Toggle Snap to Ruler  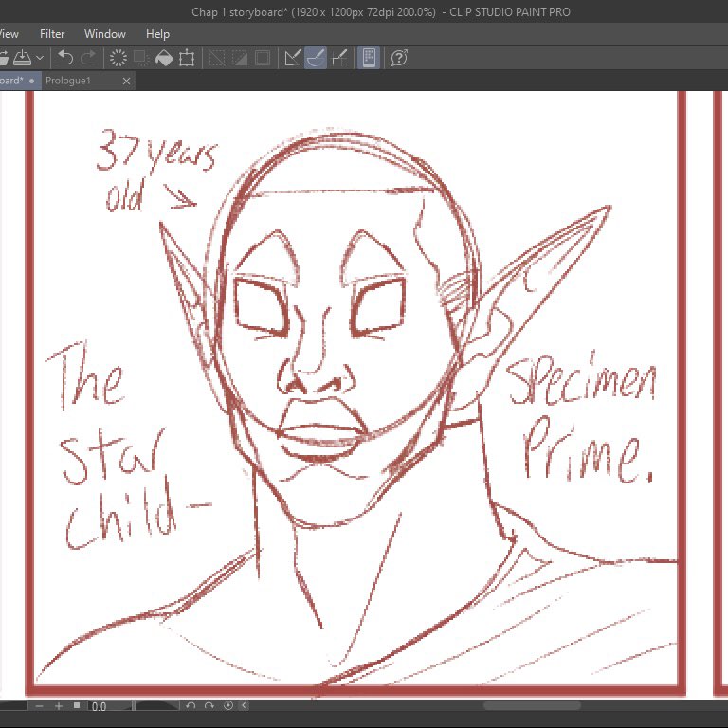(293, 58)
